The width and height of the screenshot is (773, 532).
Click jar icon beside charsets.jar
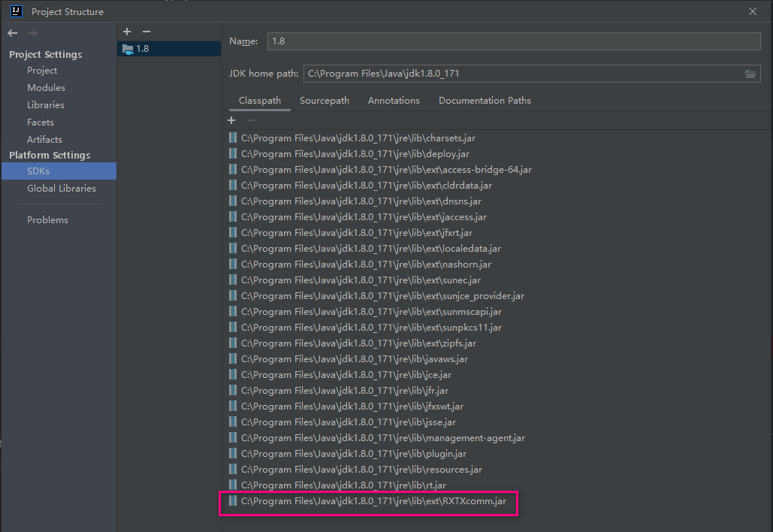pyautogui.click(x=233, y=138)
